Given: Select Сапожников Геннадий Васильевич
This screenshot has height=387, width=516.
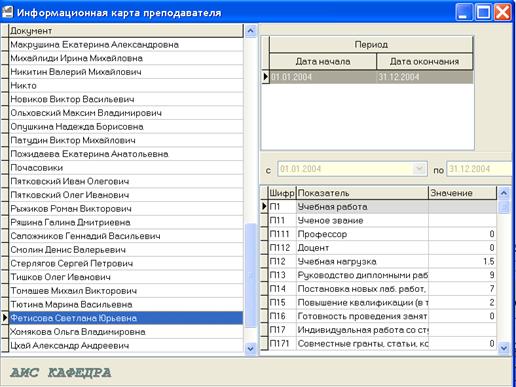Looking at the screenshot, I should [126, 236].
